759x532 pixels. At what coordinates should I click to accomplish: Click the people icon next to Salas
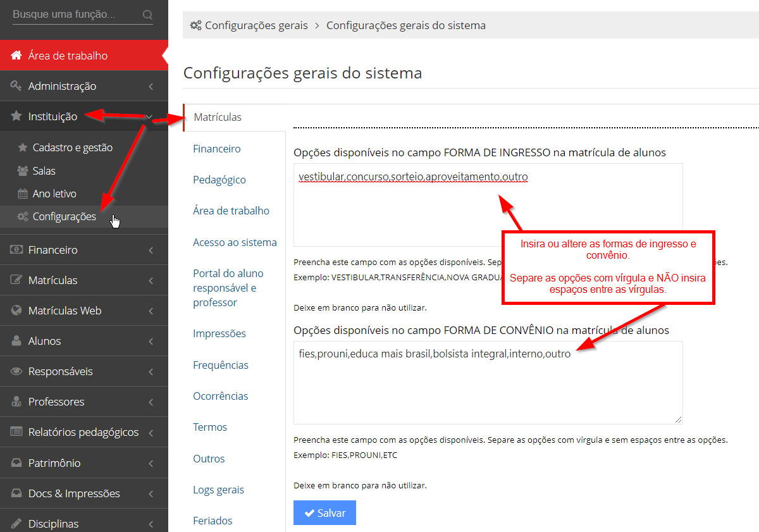pyautogui.click(x=22, y=171)
